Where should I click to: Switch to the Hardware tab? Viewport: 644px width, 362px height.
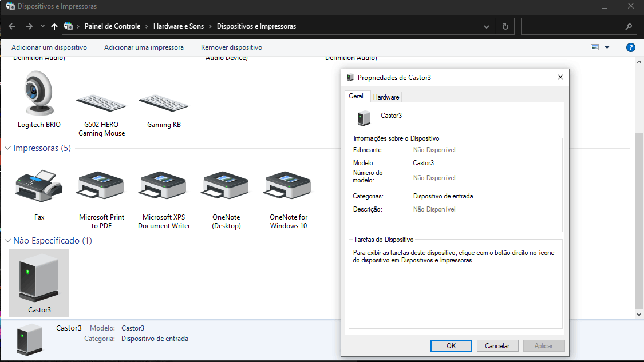pos(386,97)
